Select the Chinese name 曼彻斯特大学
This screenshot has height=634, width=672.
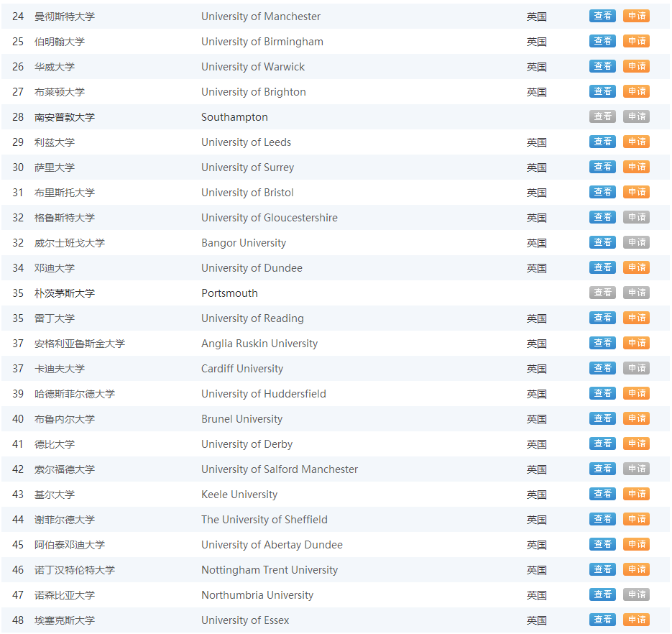point(64,17)
